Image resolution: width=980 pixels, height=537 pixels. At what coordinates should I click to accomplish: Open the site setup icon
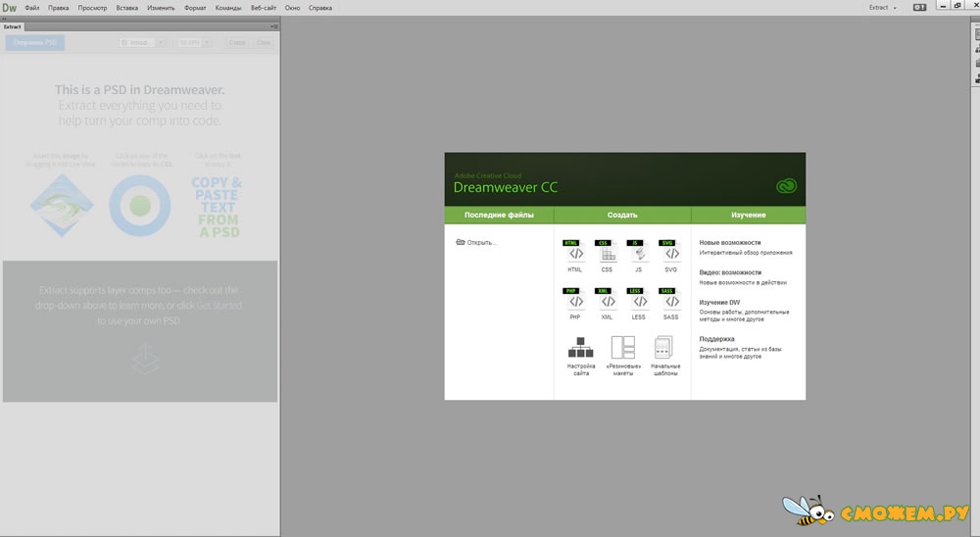pos(580,348)
